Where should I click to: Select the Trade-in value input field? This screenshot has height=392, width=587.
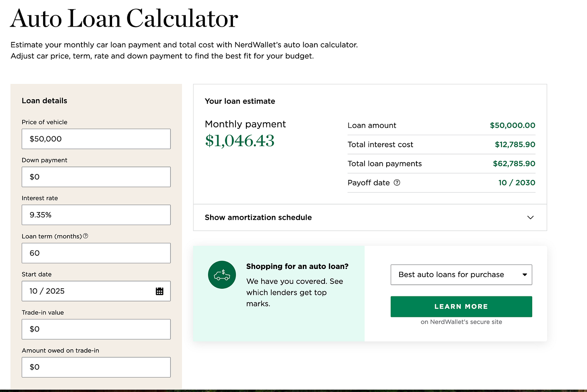96,329
